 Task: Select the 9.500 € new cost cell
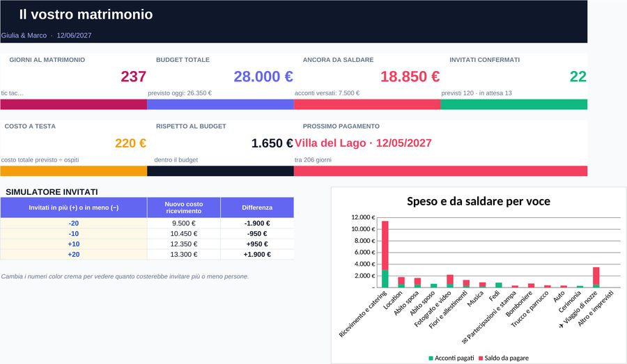pyautogui.click(x=183, y=223)
